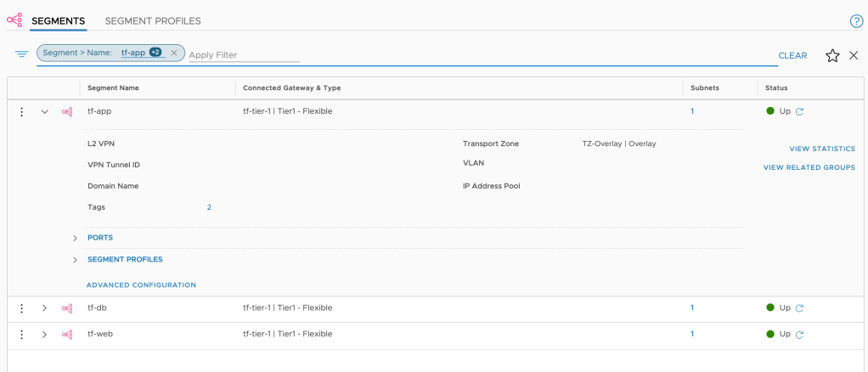Expand the tf-db segment row
Viewport: 868px width, 372px height.
(x=45, y=308)
